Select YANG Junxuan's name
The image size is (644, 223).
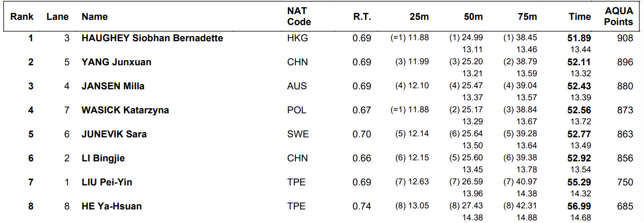coord(117,62)
